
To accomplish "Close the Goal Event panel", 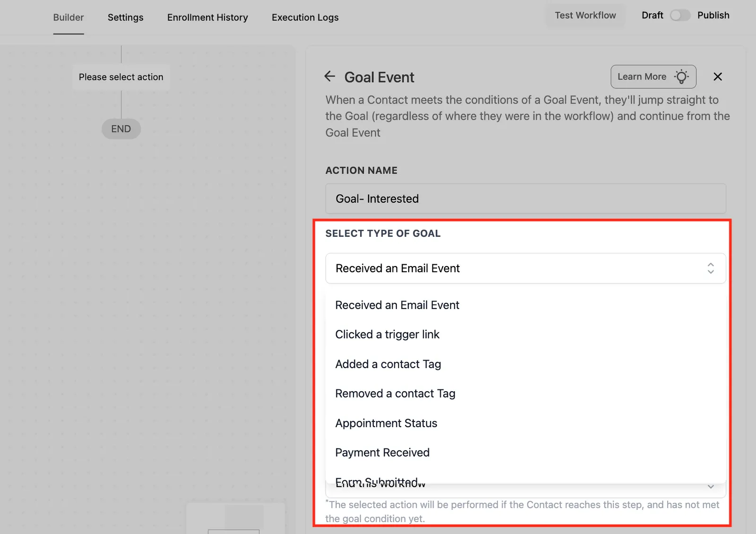I will point(717,77).
